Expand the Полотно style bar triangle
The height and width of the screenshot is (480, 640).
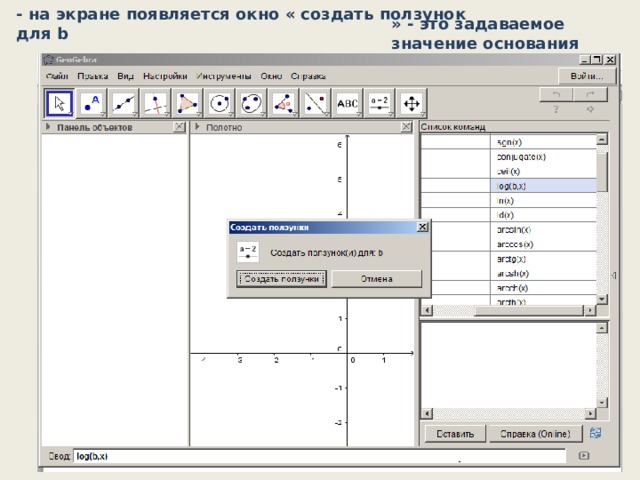[198, 127]
